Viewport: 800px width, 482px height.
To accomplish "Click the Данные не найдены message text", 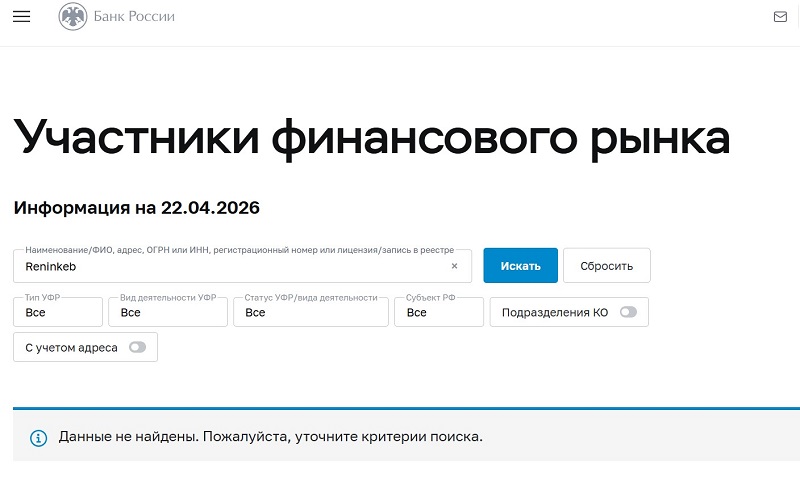I will pyautogui.click(x=270, y=437).
